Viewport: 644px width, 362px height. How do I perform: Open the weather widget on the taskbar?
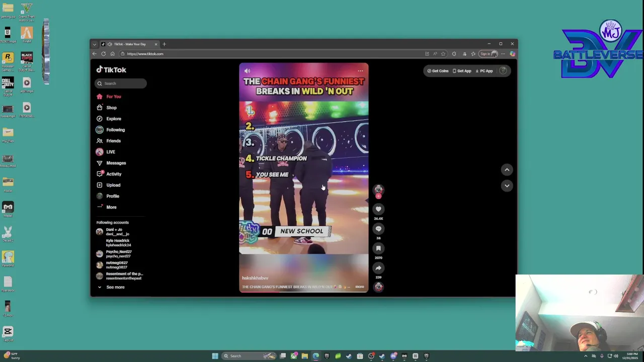click(x=11, y=356)
